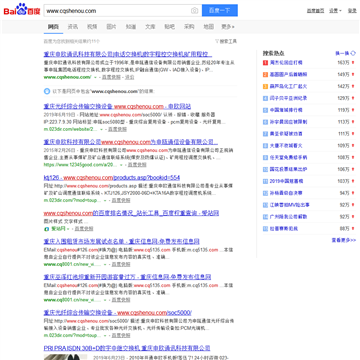Screen dimensions: 360x360
Task: Click the Baidu paw logo
Action: pyautogui.click(x=22, y=10)
